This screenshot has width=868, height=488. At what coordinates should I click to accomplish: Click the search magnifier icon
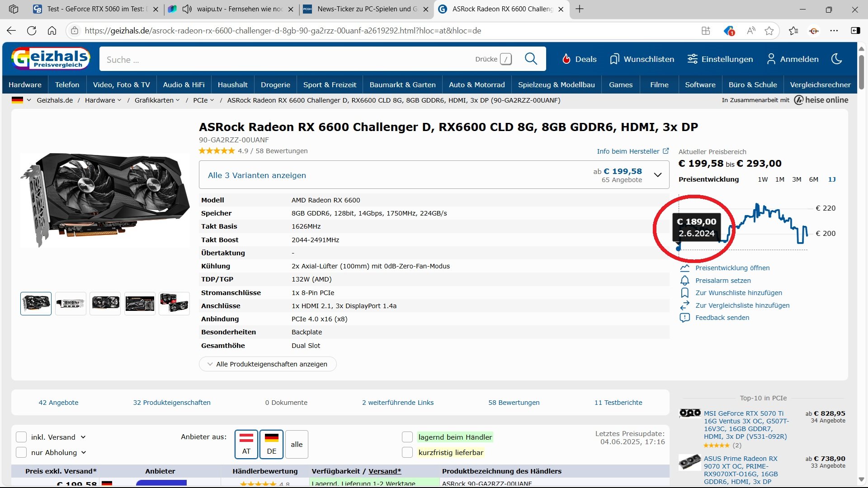(x=531, y=59)
